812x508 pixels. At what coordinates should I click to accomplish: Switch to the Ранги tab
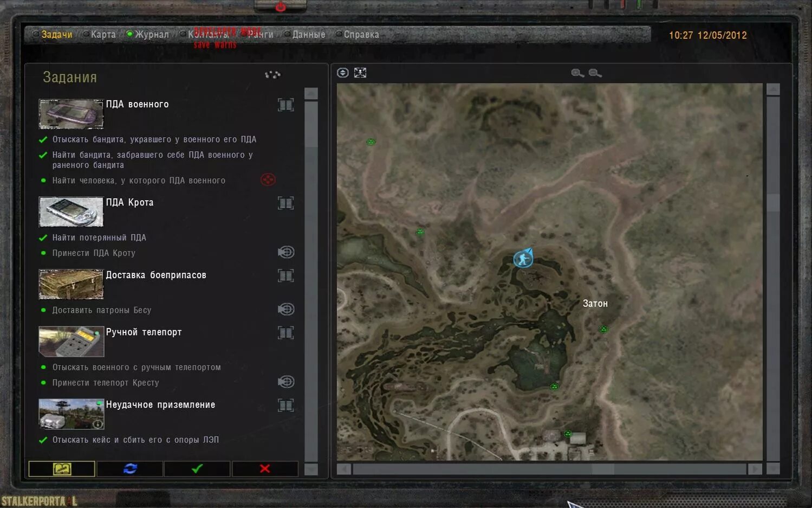click(x=261, y=34)
